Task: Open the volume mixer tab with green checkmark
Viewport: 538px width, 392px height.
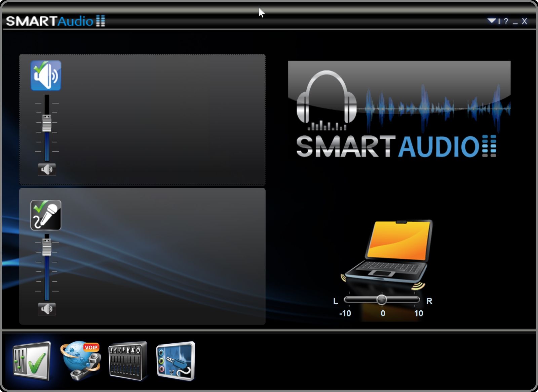Action: pyautogui.click(x=31, y=361)
